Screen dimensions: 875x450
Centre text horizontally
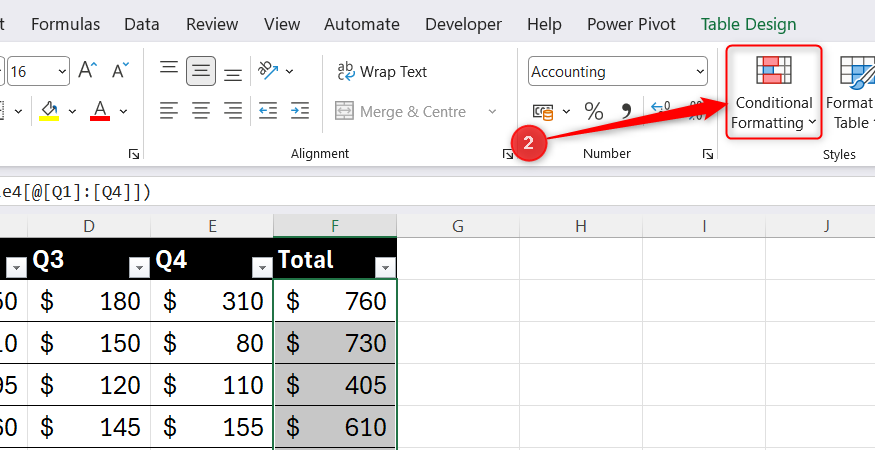coord(201,111)
